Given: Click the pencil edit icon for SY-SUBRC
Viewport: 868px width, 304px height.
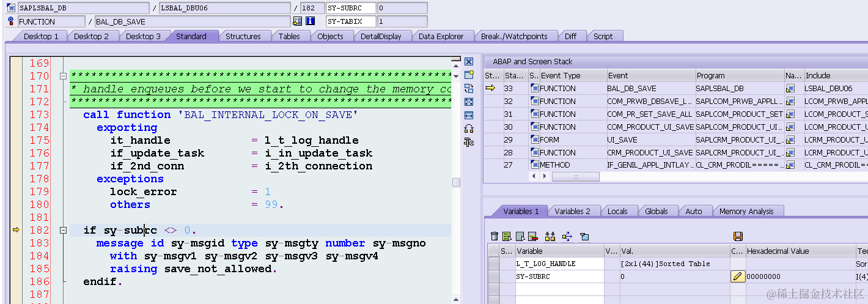Looking at the screenshot, I should click(x=738, y=276).
